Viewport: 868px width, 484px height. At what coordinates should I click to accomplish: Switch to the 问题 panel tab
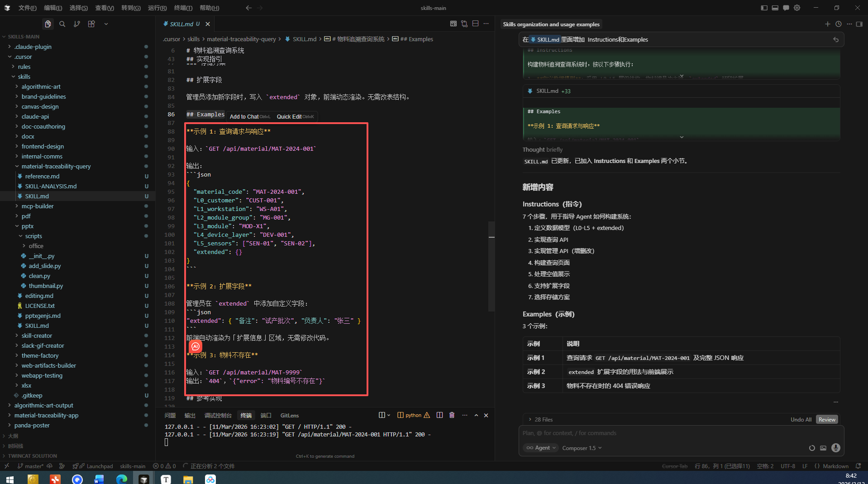tap(170, 415)
